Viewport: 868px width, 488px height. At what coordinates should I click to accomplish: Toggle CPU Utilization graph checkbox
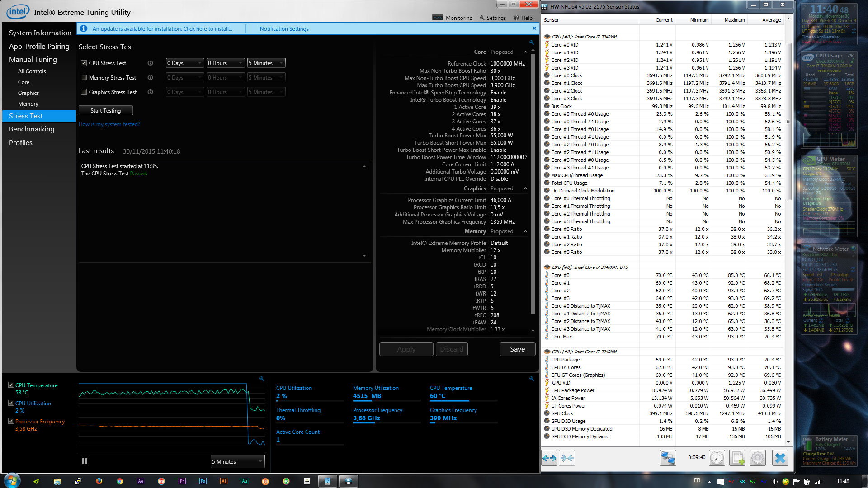11,403
